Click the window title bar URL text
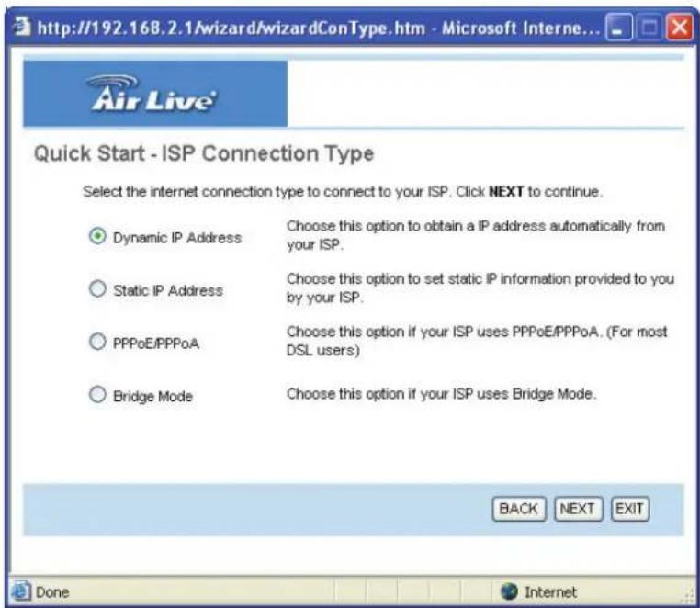The height and width of the screenshot is (608, 700). click(x=318, y=28)
